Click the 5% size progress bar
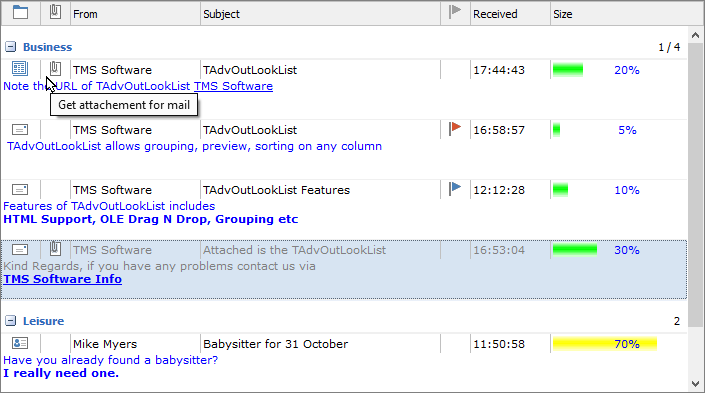The image size is (705, 393). [x=556, y=130]
